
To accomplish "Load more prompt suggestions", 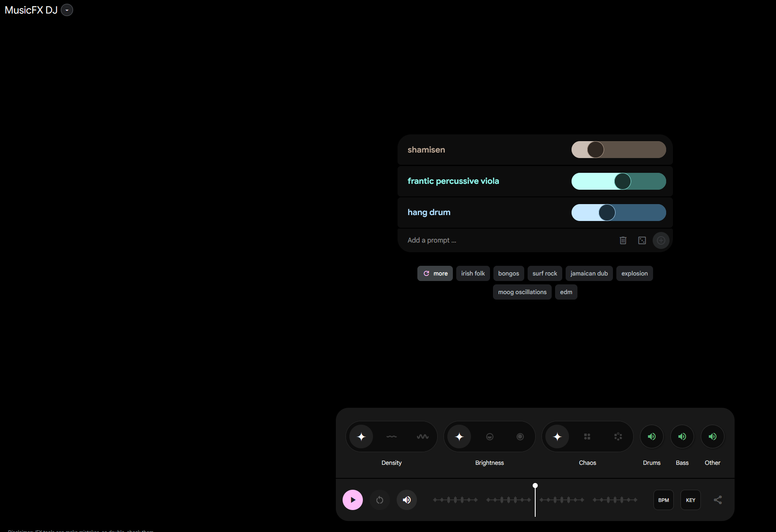I will click(x=435, y=273).
